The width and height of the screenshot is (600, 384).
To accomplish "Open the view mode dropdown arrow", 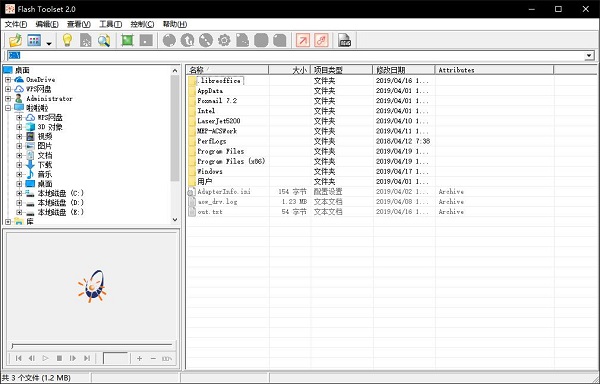I will pyautogui.click(x=49, y=43).
